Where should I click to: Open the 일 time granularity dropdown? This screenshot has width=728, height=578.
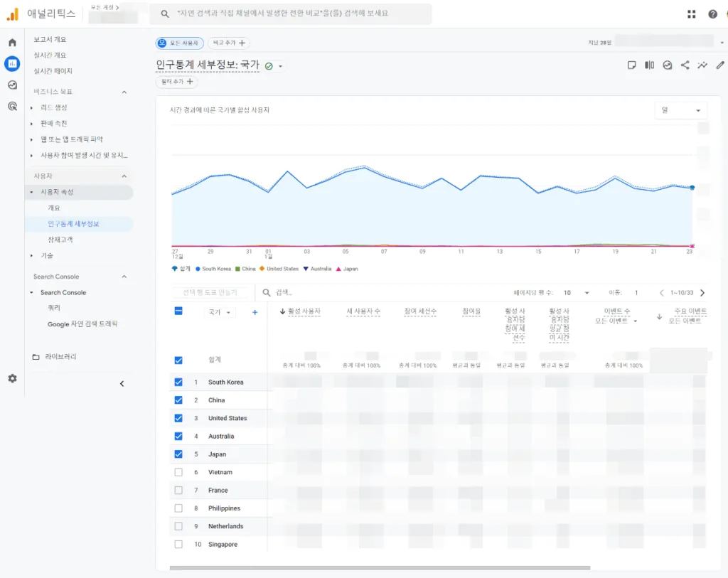point(680,110)
